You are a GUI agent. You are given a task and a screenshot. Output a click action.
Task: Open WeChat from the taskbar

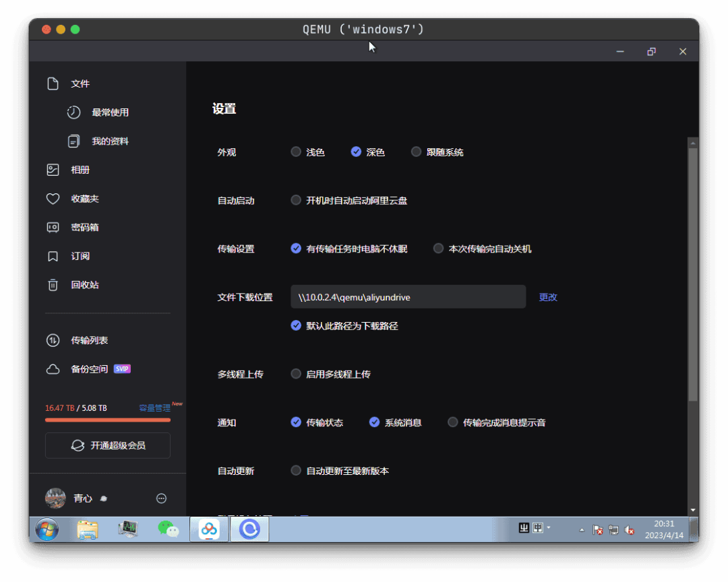click(168, 529)
